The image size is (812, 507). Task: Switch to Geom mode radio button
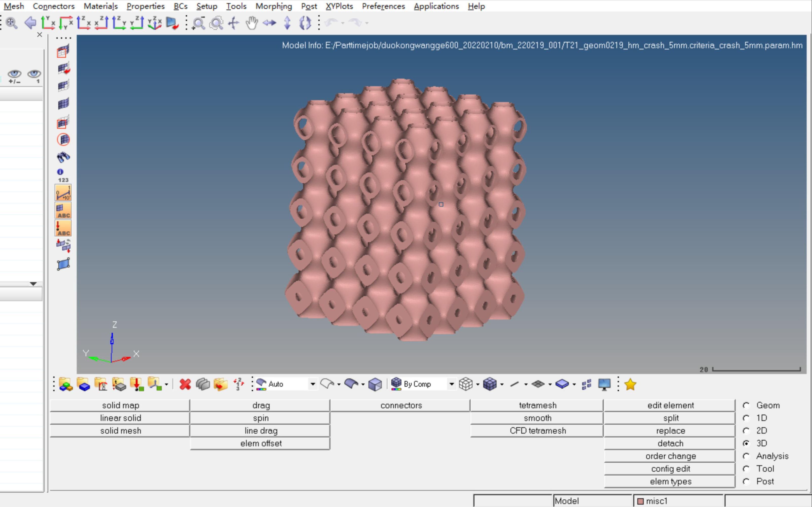click(x=747, y=405)
